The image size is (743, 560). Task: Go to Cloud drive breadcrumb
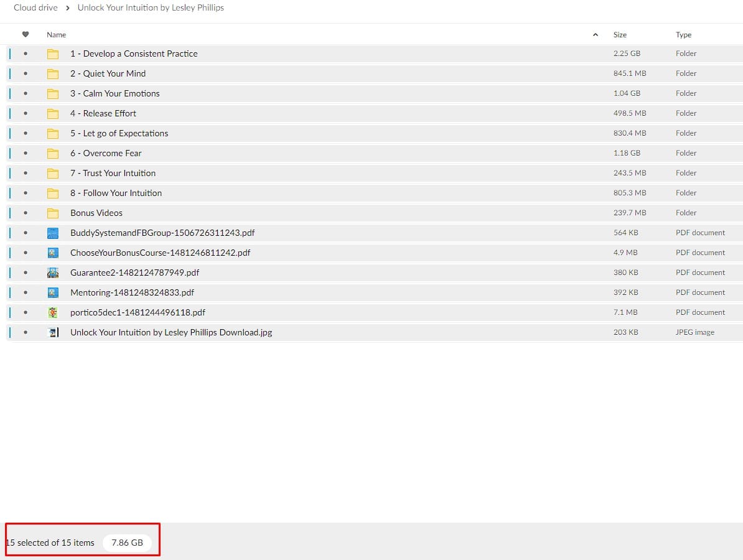[35, 8]
